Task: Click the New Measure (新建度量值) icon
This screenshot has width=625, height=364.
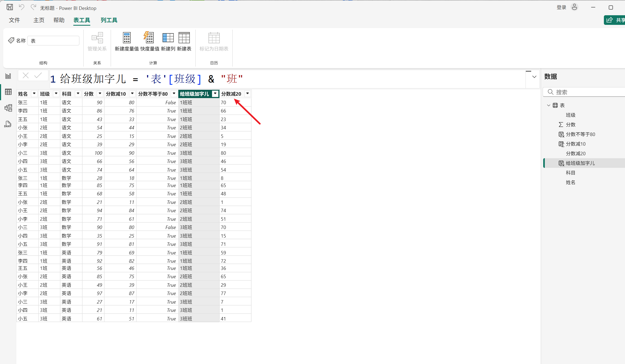Action: [x=127, y=38]
